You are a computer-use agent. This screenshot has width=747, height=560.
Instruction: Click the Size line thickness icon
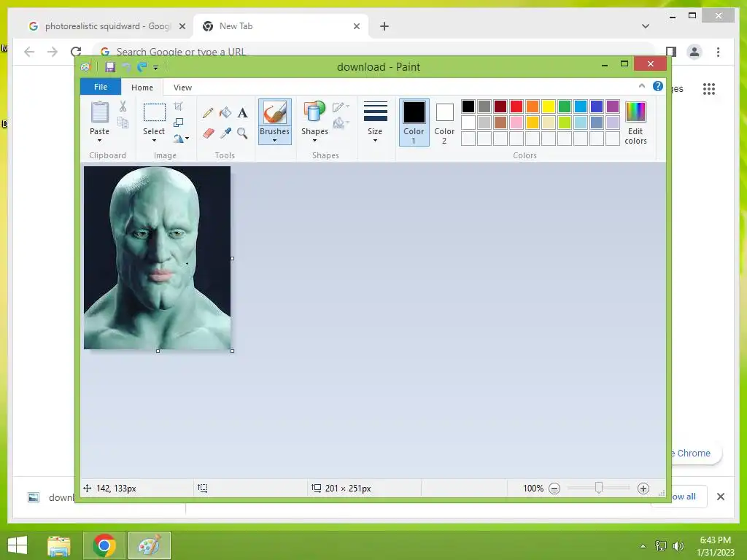pos(376,112)
